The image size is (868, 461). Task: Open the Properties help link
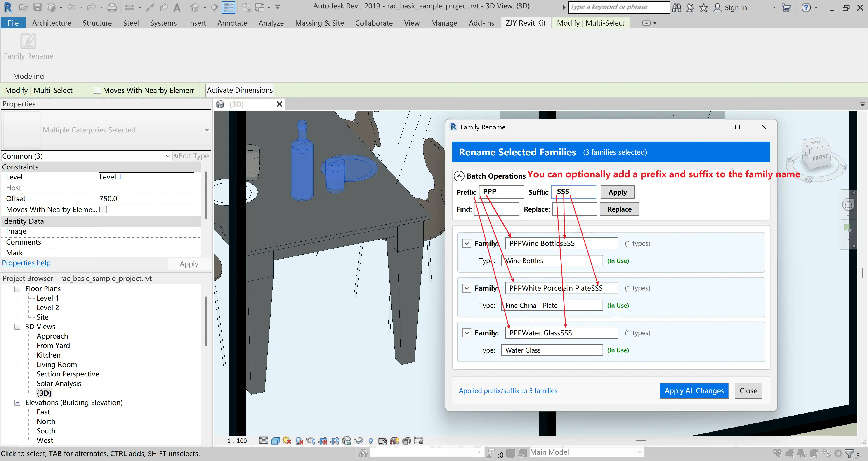point(26,263)
